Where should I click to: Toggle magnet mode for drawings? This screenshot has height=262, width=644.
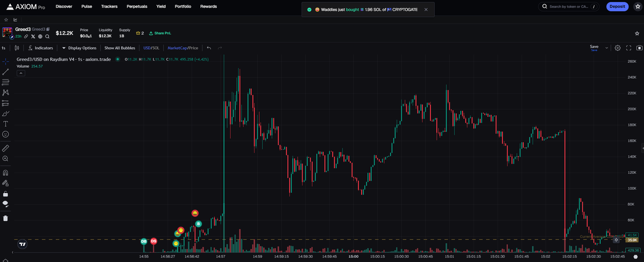[x=5, y=173]
